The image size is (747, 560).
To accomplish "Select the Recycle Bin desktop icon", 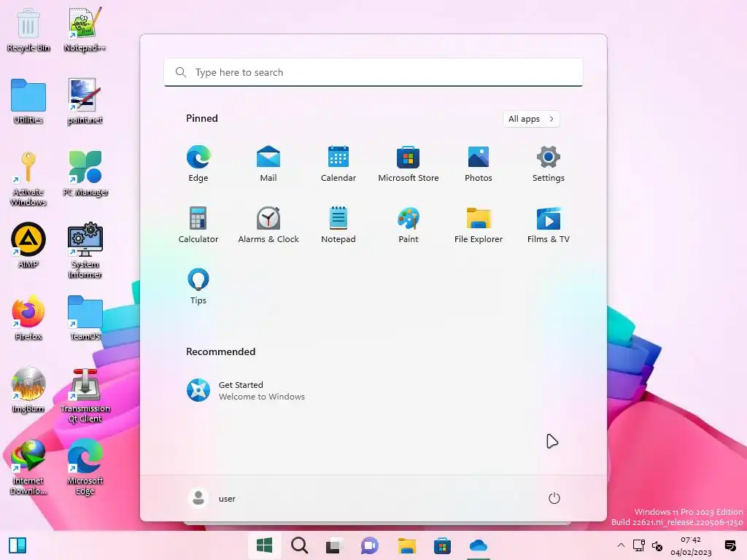I will 28,31.
